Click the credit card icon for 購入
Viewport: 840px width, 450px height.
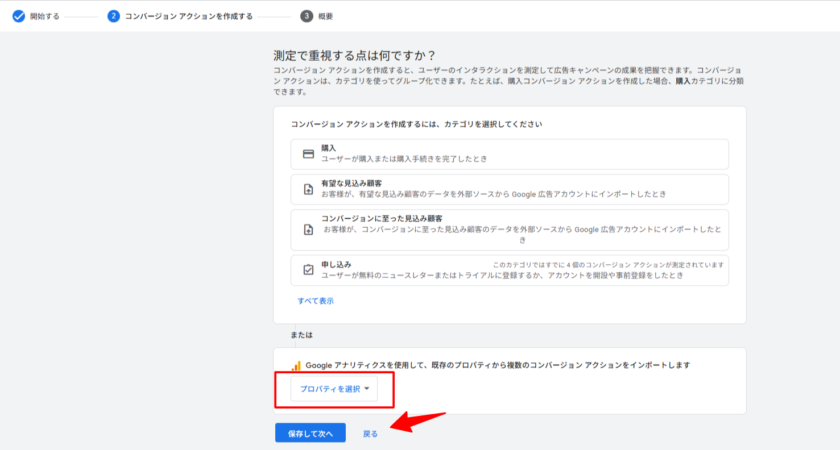pyautogui.click(x=308, y=153)
